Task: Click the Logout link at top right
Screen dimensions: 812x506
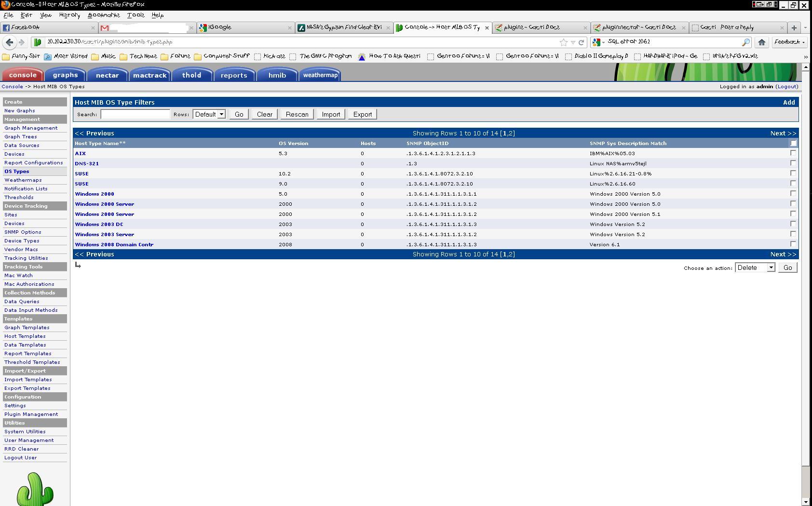Action: coord(787,86)
